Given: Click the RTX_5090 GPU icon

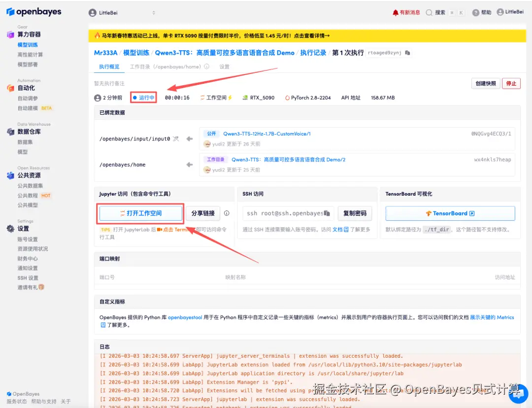Looking at the screenshot, I should pos(245,98).
